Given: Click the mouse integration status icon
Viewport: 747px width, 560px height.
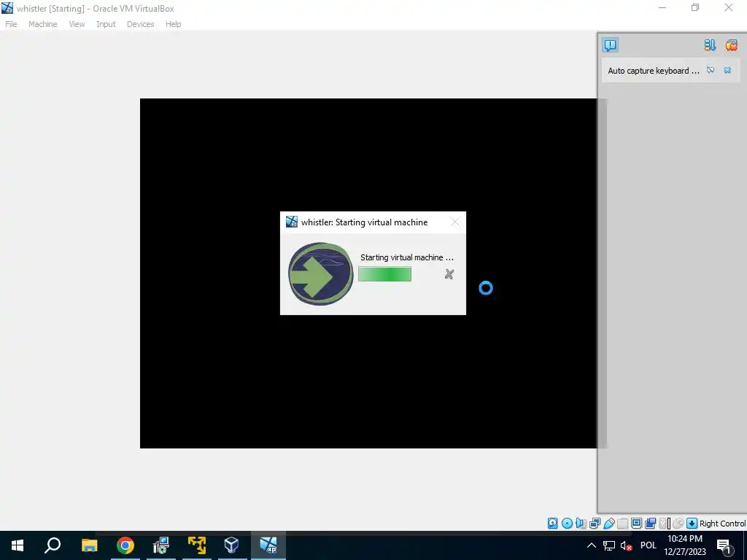Looking at the screenshot, I should pos(678,524).
